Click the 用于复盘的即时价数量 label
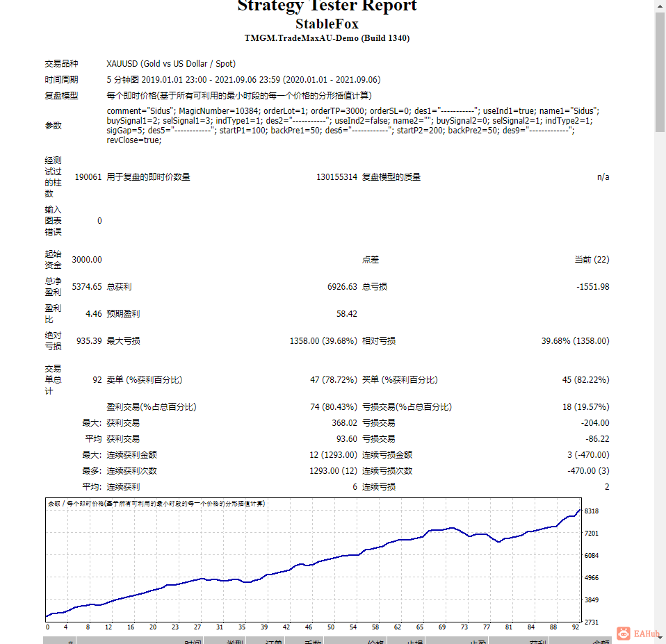The image size is (666, 644). pyautogui.click(x=148, y=177)
